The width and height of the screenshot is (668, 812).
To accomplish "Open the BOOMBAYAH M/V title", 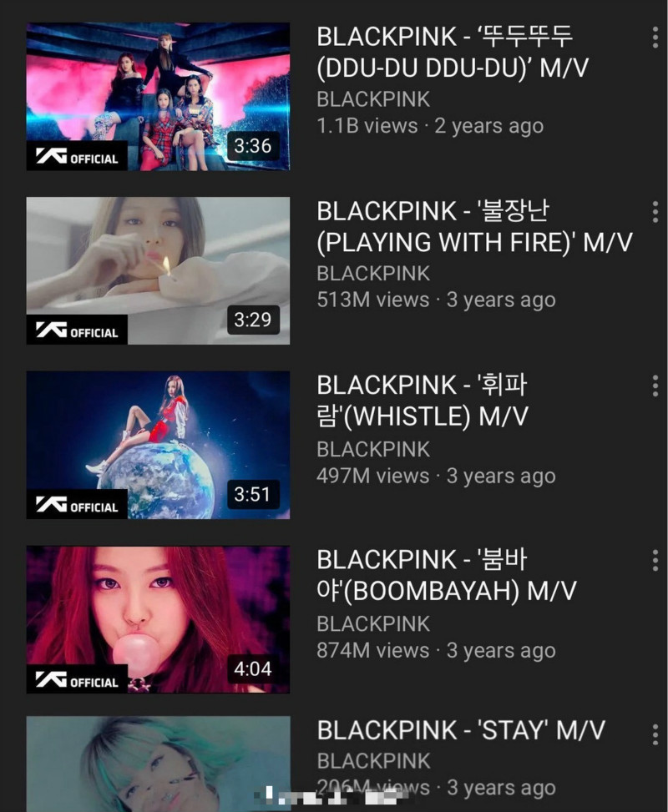I will 446,575.
